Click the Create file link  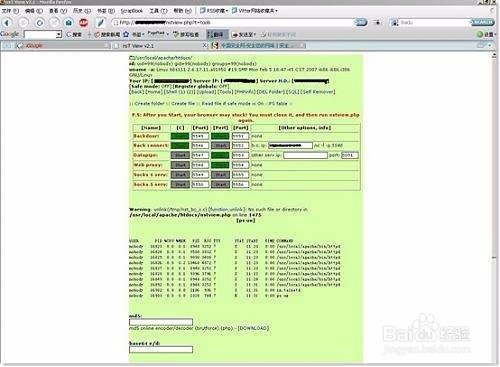point(183,103)
